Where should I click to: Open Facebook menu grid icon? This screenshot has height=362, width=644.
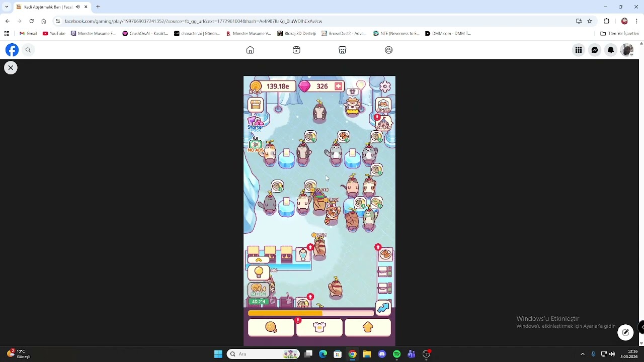579,50
